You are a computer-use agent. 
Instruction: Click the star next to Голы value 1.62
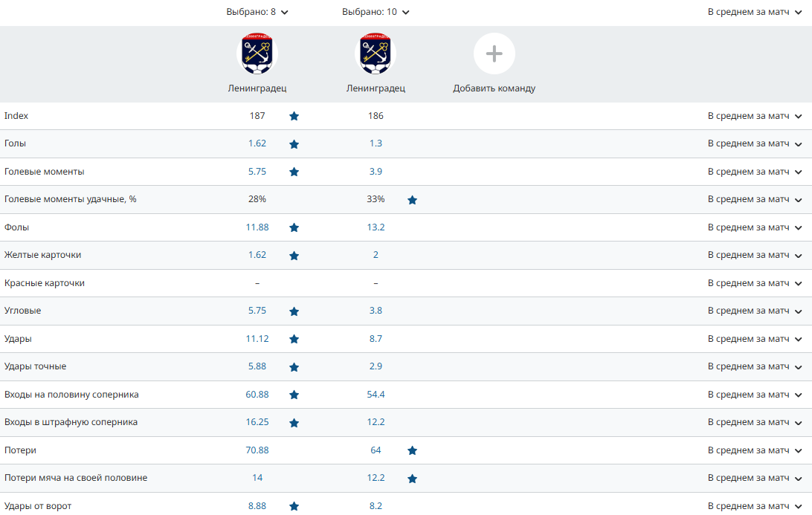(294, 144)
